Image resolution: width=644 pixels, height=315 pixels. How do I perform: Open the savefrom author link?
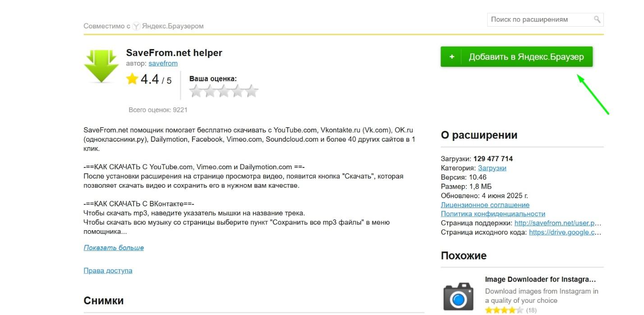point(163,63)
